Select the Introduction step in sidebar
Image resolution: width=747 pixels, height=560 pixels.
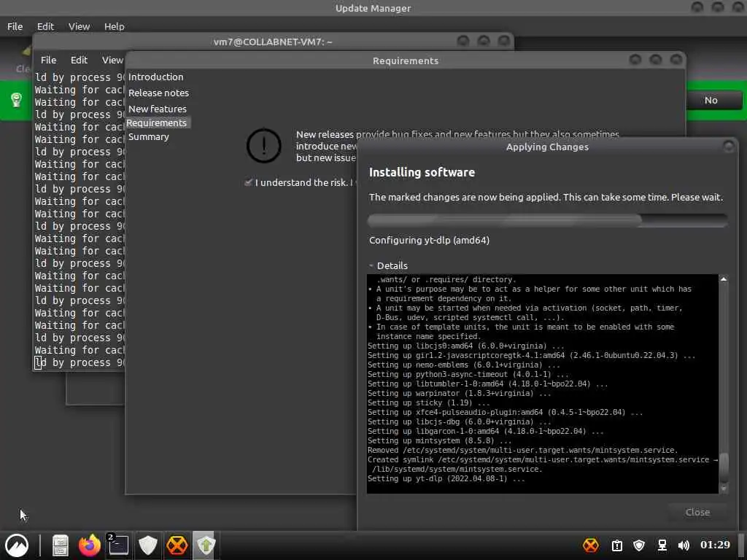pos(156,77)
